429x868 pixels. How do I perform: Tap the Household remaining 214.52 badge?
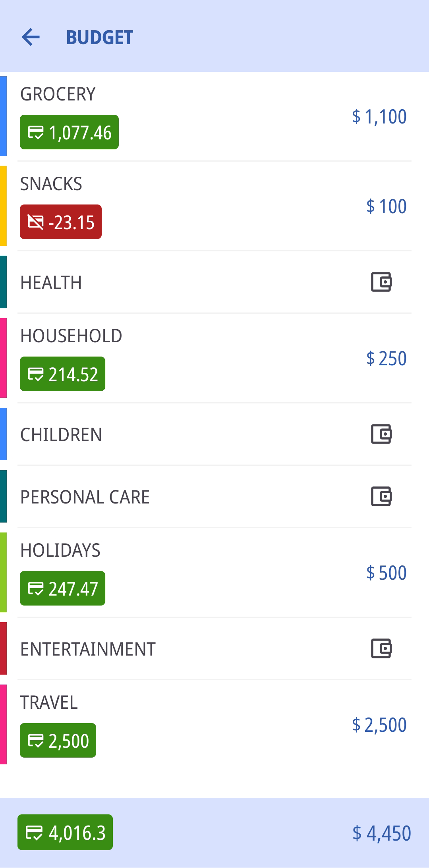[x=62, y=374]
